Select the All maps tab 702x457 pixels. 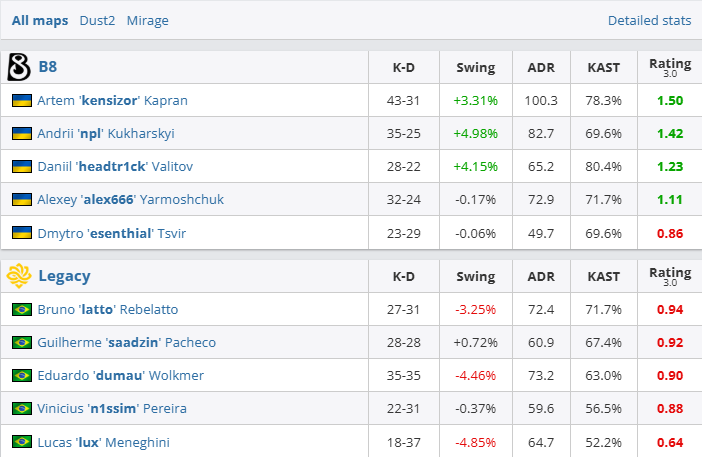click(x=40, y=20)
